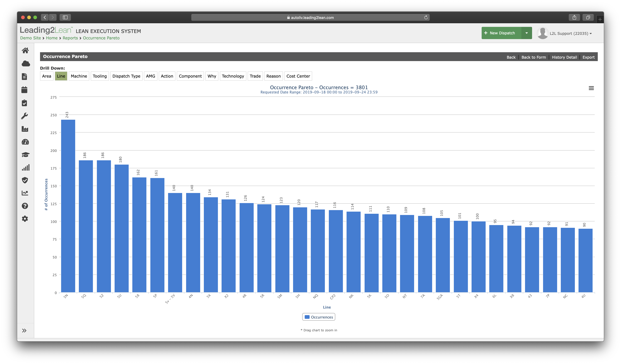Select the Machine drill down option
This screenshot has height=364, width=621.
click(x=79, y=76)
